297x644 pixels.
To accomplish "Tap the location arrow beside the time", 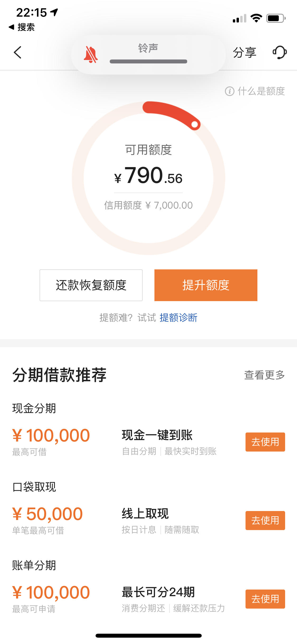I will [54, 12].
